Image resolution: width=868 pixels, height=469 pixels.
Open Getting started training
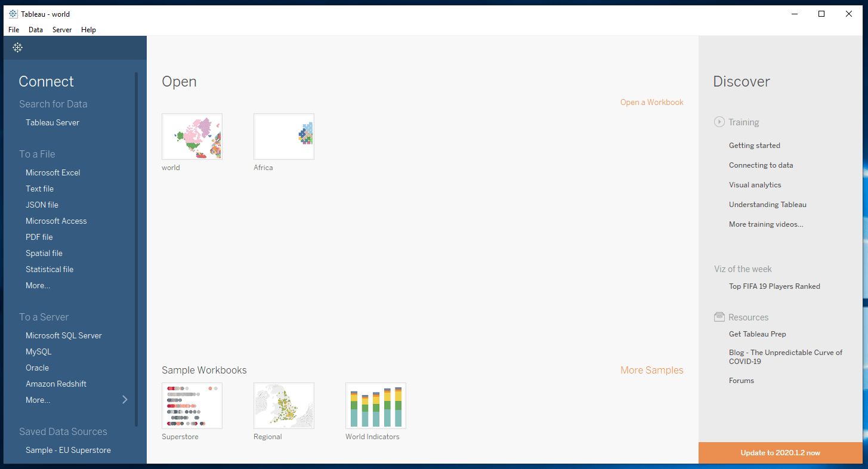tap(755, 145)
